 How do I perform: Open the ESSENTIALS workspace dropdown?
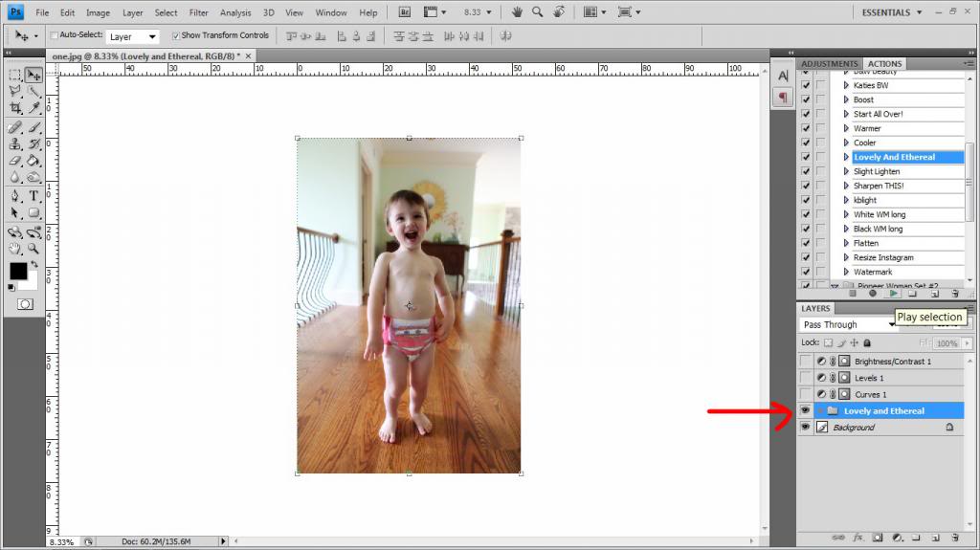pyautogui.click(x=891, y=11)
